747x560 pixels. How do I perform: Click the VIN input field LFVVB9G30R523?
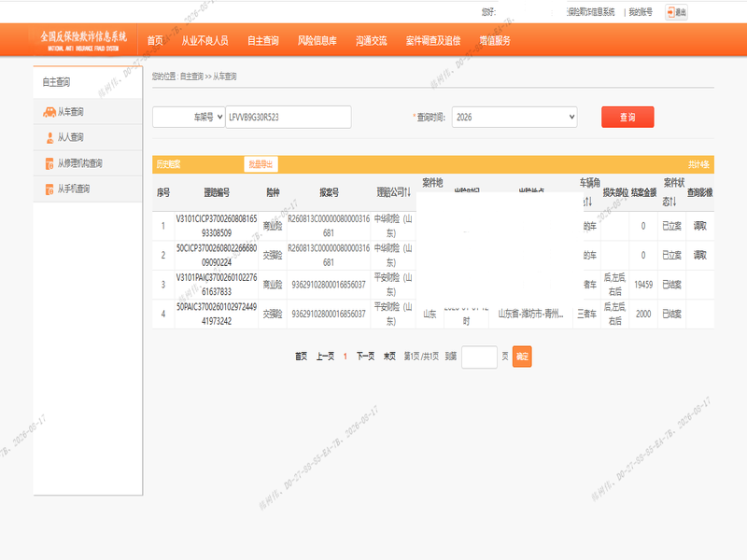click(289, 118)
